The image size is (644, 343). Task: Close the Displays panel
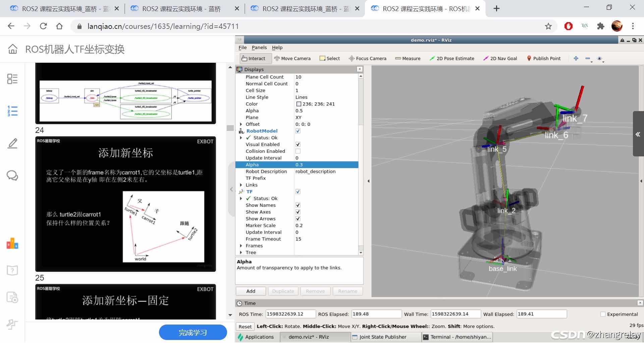point(360,69)
